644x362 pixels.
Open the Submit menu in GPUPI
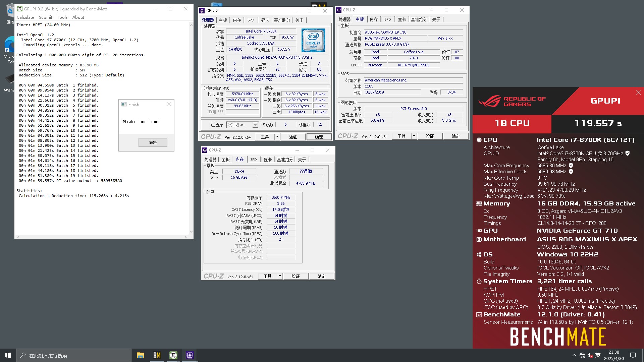coord(46,17)
